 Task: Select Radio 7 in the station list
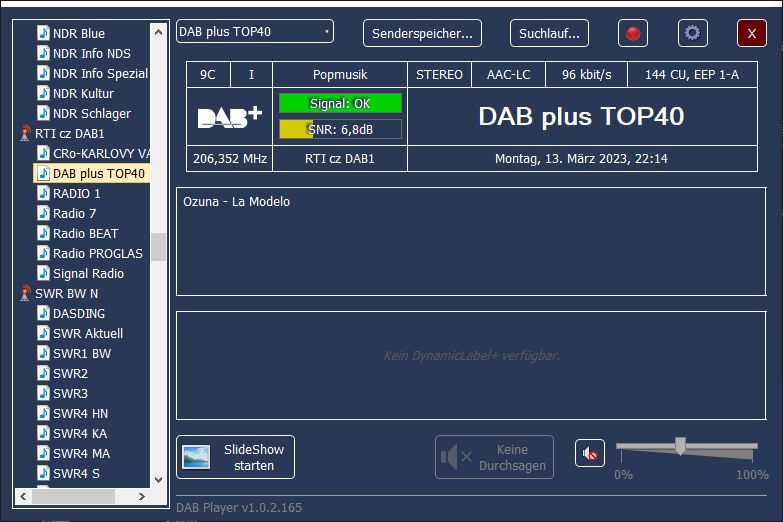pos(75,214)
